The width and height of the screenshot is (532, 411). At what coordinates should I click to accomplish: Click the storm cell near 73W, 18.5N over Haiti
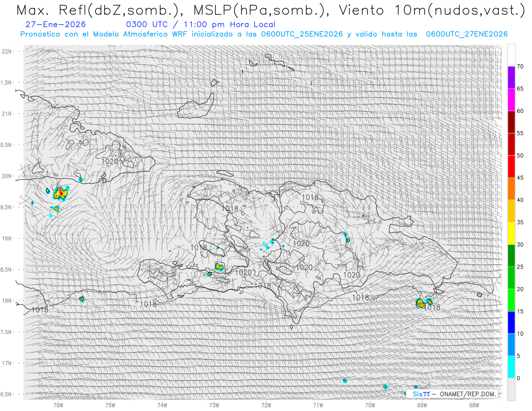click(220, 266)
